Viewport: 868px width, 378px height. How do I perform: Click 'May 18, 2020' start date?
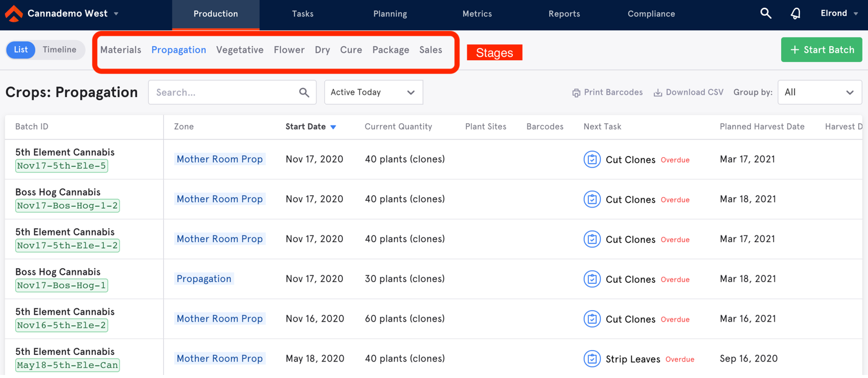(315, 359)
